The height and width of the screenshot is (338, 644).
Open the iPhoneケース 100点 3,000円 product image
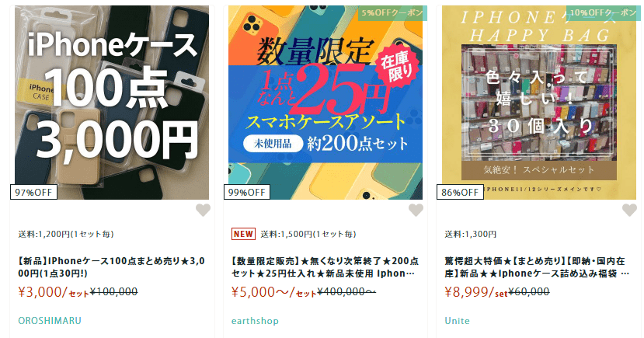[x=112, y=103]
